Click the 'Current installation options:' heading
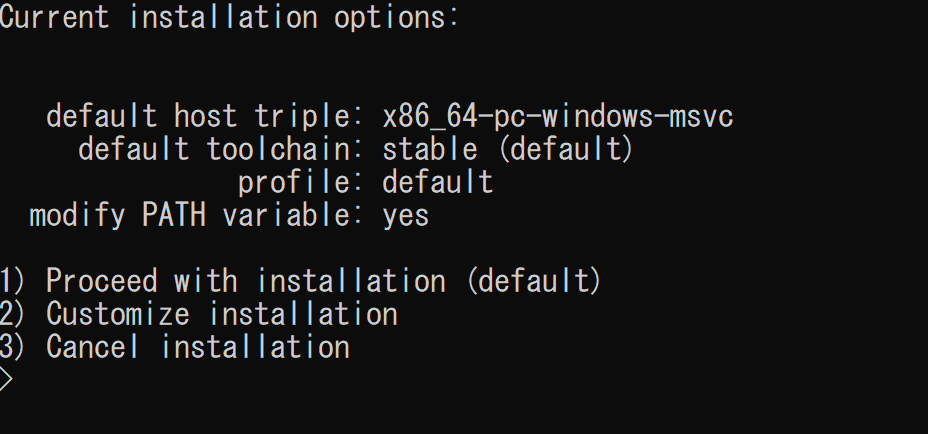 (230, 17)
